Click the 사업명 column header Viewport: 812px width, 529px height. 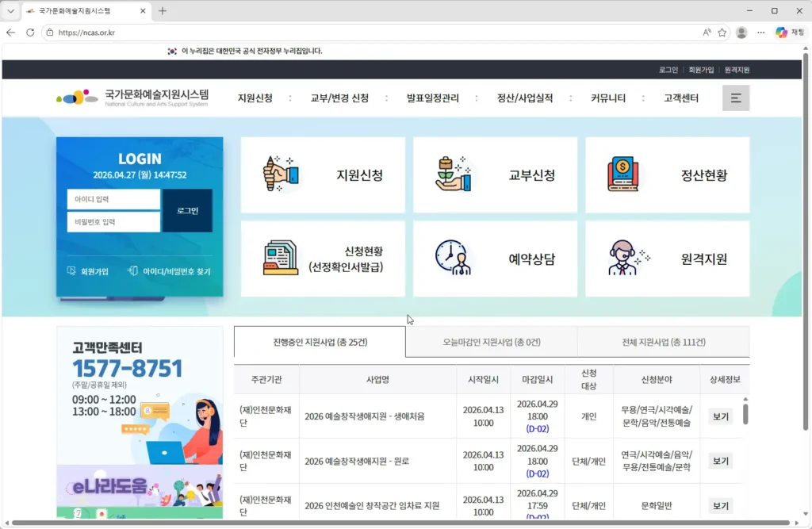[377, 380]
